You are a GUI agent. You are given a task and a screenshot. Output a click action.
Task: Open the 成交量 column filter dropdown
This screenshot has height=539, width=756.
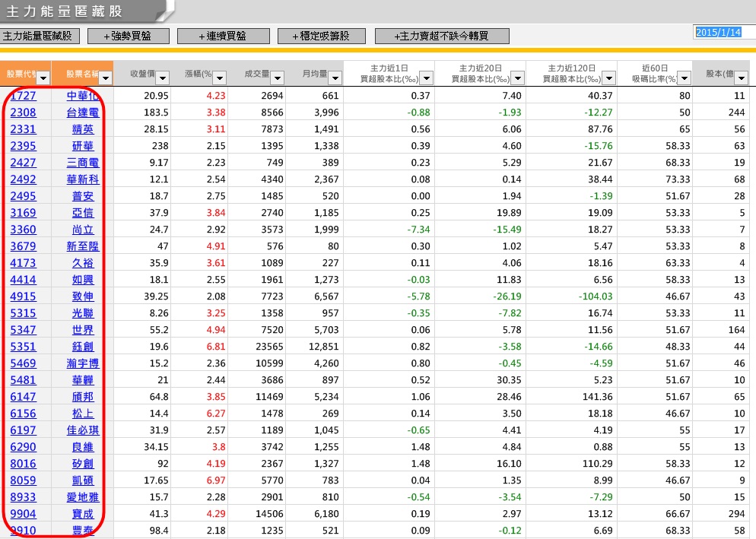coord(278,78)
